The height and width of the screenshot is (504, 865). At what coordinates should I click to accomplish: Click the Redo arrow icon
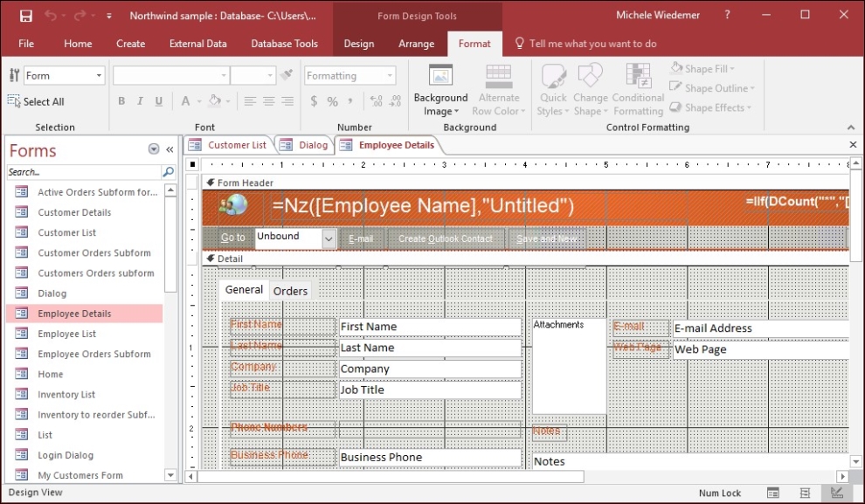(80, 16)
